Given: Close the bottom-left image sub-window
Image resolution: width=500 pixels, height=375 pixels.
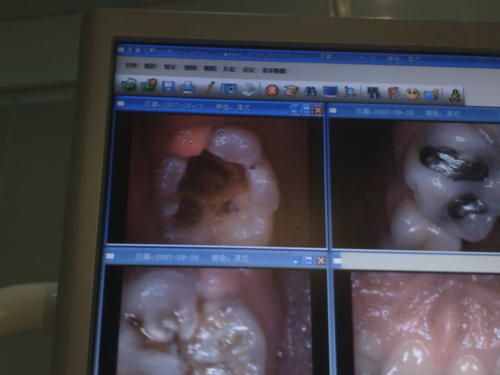Looking at the screenshot, I should pos(320,260).
